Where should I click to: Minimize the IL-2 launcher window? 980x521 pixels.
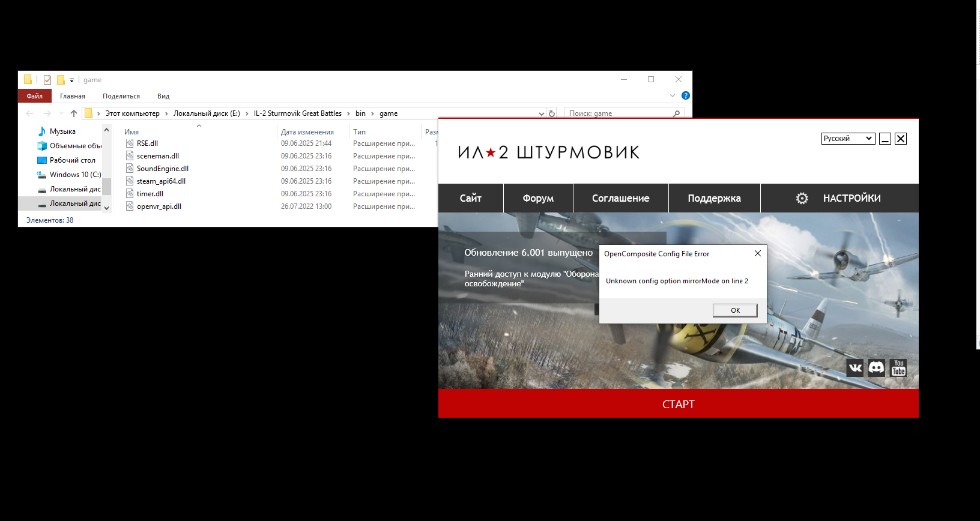[x=885, y=139]
